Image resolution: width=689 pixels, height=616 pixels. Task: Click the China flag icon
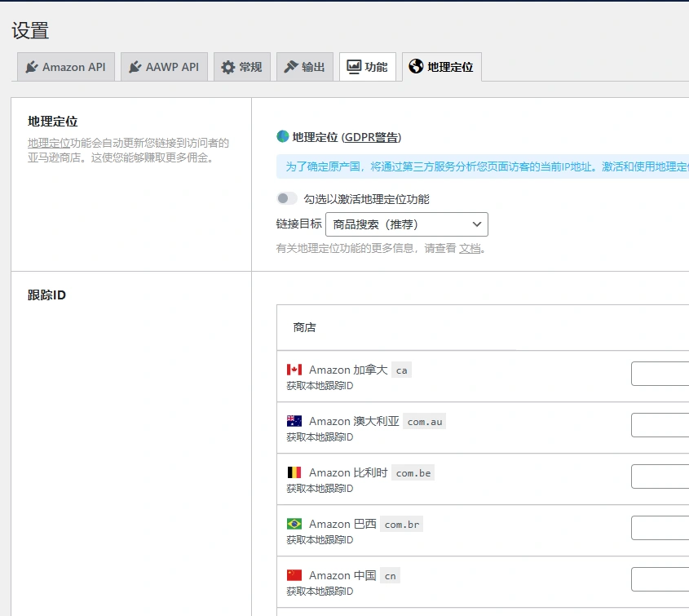pos(296,574)
